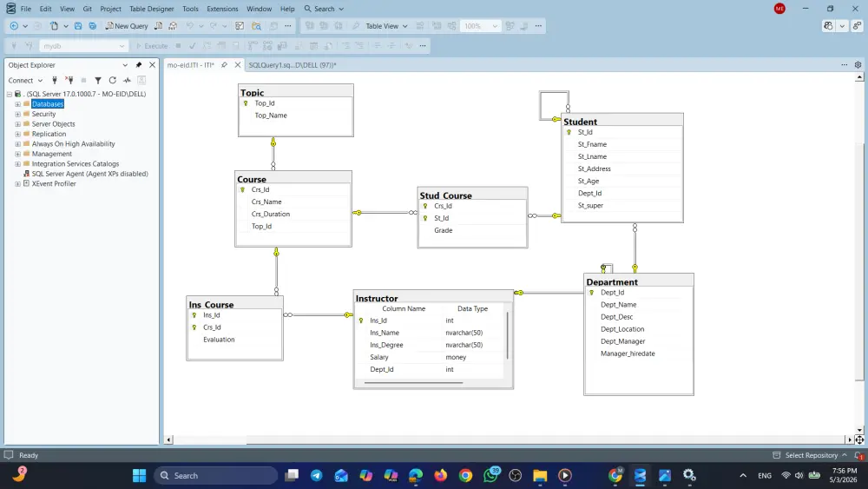Click the notifications bell in status bar
The width and height of the screenshot is (868, 489).
[858, 455]
